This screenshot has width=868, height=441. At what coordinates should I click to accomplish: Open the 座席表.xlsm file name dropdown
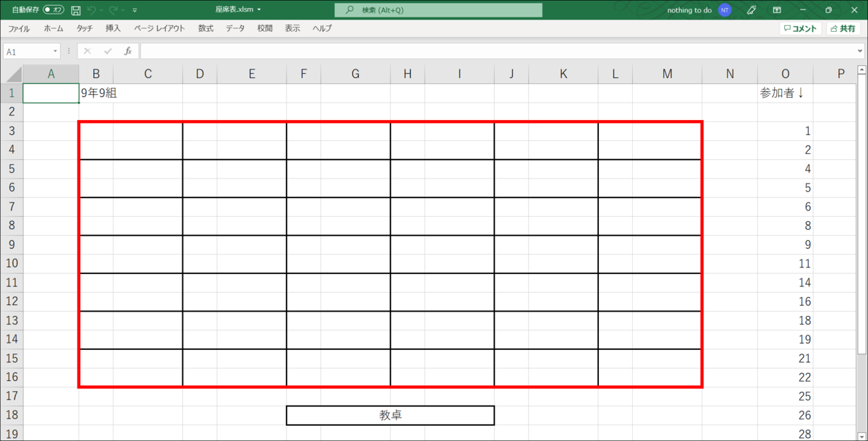[260, 10]
